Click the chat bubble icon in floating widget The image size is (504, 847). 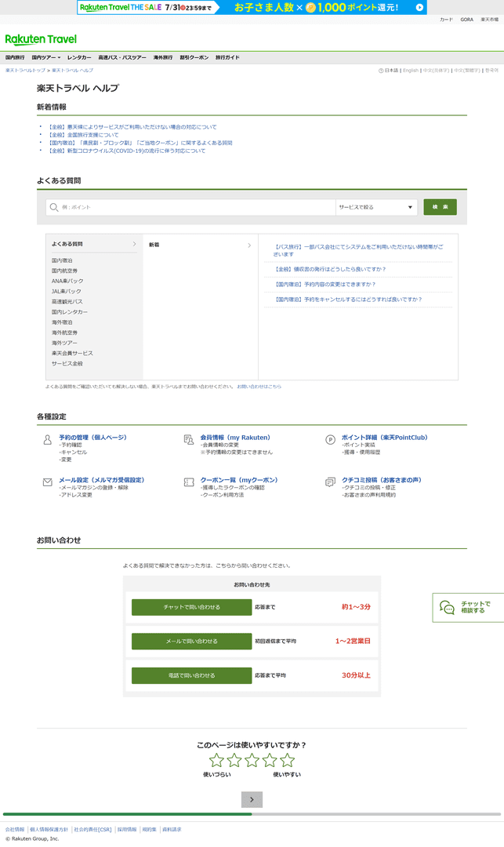pos(447,607)
